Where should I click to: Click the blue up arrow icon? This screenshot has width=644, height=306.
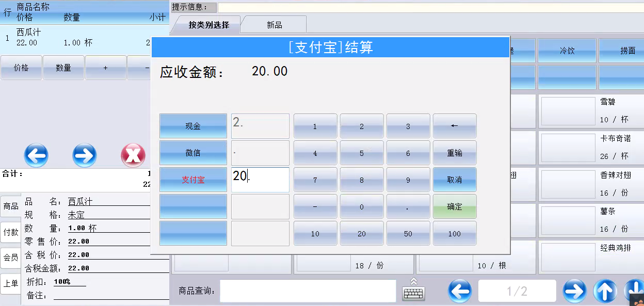point(605,291)
